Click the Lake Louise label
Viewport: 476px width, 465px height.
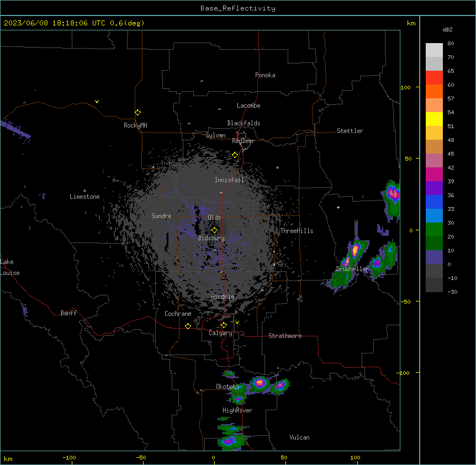coord(10,267)
